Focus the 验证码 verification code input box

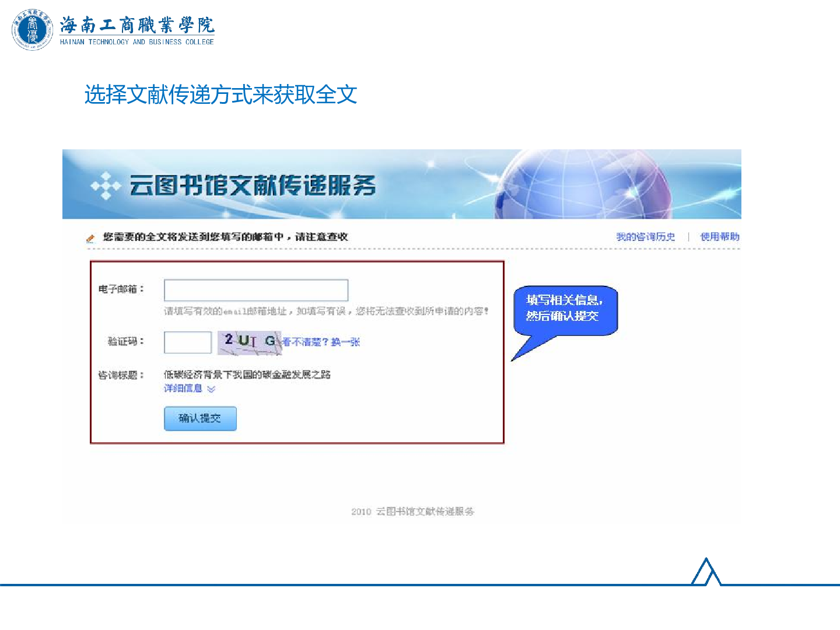(x=188, y=342)
